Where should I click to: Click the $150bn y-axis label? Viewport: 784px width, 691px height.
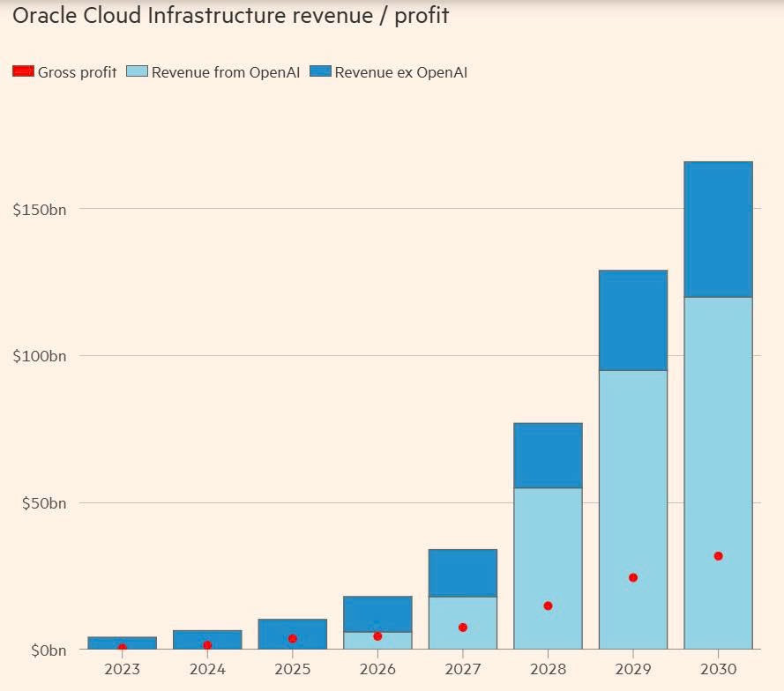[x=40, y=209]
